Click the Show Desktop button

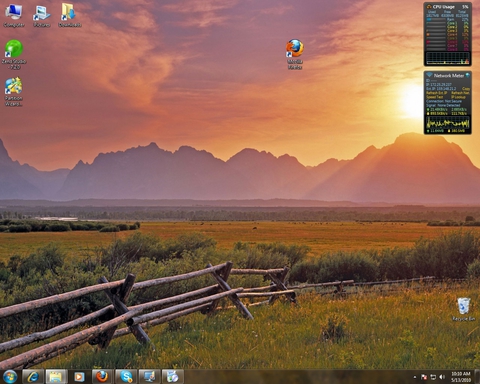(x=477, y=377)
